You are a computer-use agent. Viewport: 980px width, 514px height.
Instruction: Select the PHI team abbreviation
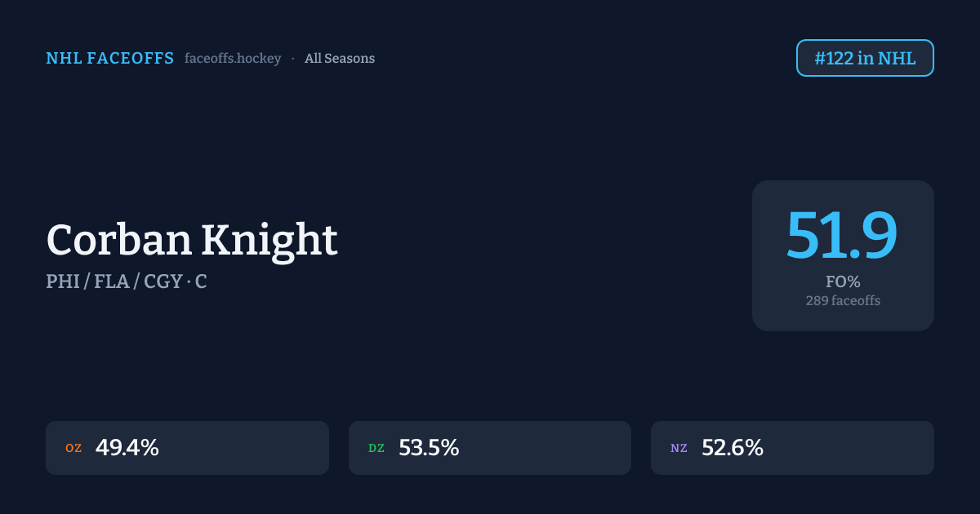62,281
